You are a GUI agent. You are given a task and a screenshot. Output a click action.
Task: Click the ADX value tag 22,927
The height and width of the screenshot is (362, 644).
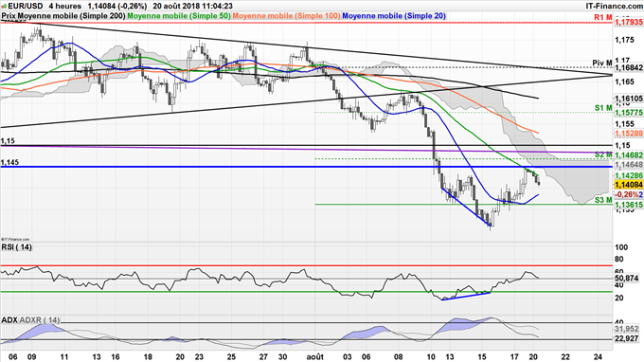[627, 338]
